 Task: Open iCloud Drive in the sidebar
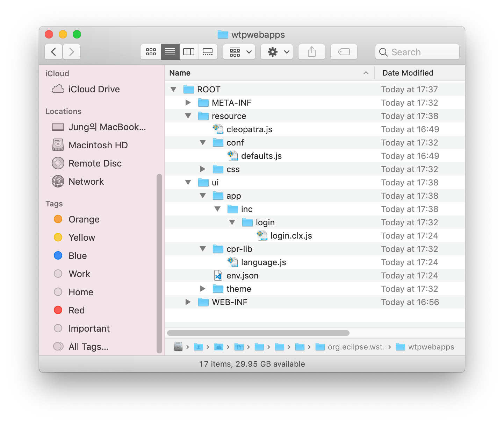(94, 89)
